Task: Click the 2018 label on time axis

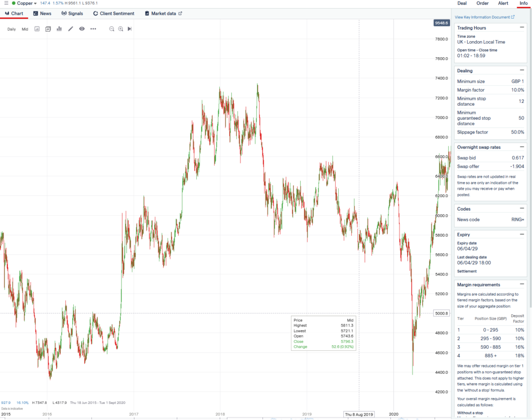Action: pos(220,414)
